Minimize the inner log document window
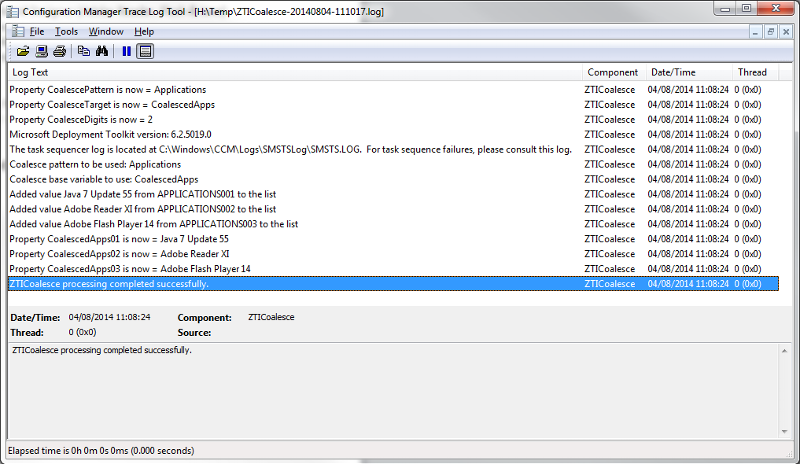Viewport: 800px width, 464px height. 755,32
